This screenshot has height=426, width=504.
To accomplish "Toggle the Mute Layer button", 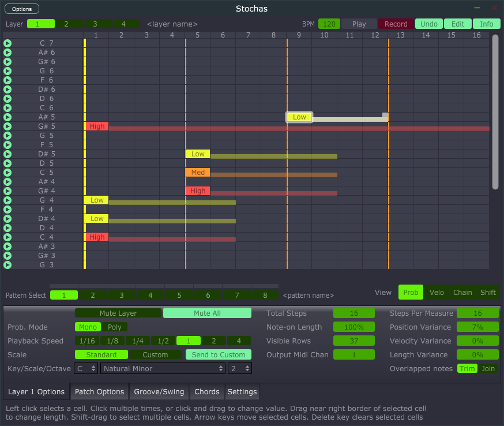I will click(118, 313).
